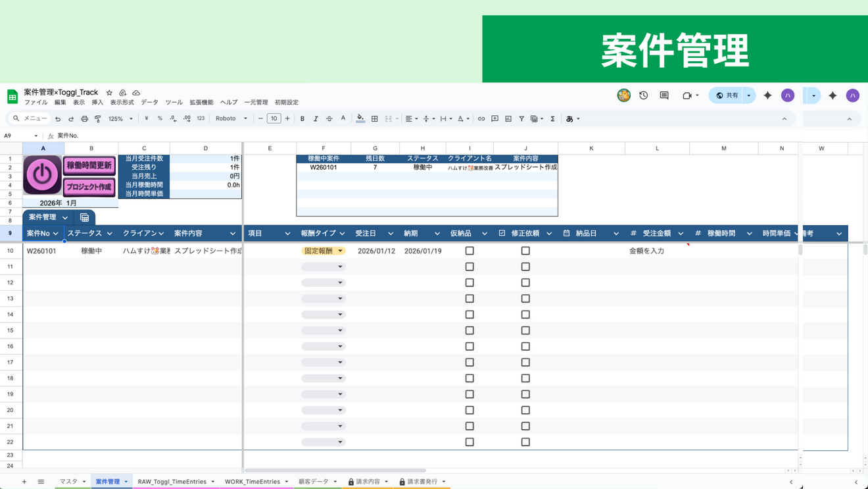Toggle strikethrough formatting
The image size is (868, 489).
pos(329,119)
